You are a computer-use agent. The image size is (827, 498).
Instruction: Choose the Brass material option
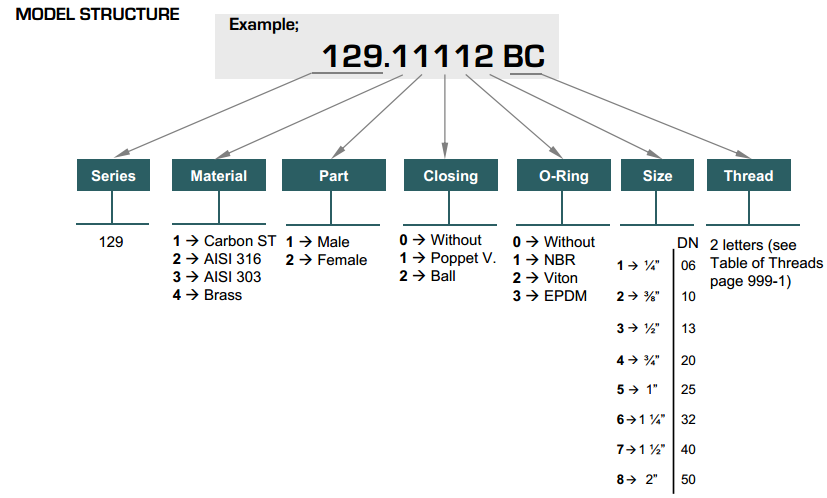click(208, 295)
